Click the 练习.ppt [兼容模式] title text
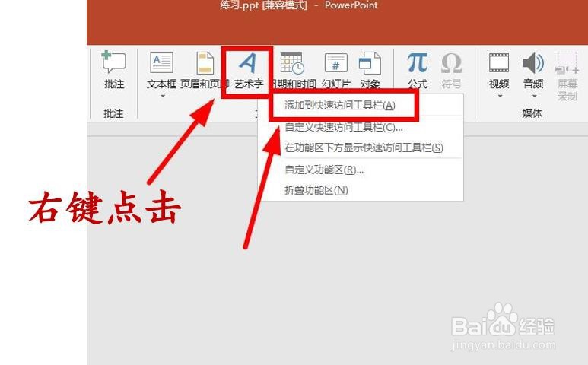 click(264, 5)
